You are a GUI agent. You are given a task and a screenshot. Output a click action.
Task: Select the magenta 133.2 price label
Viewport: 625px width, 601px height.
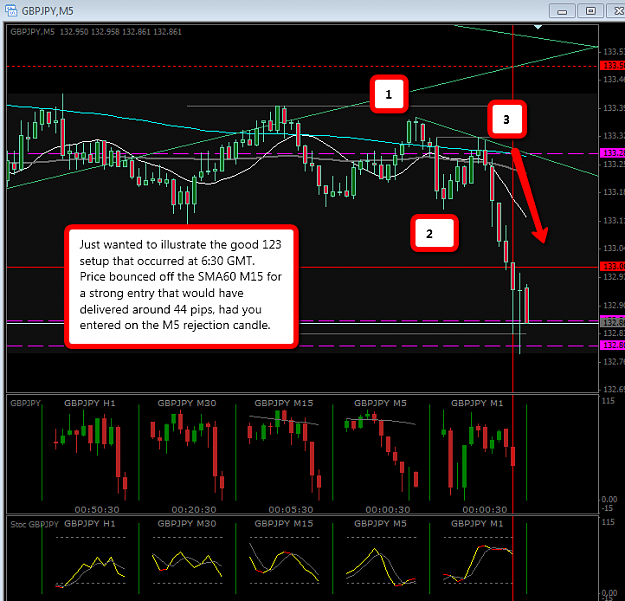pyautogui.click(x=613, y=153)
